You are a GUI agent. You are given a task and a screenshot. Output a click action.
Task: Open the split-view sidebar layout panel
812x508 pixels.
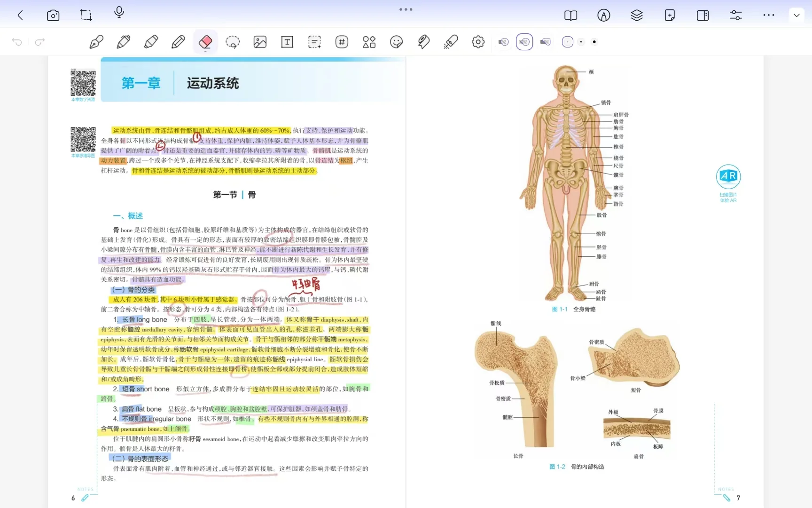click(703, 15)
